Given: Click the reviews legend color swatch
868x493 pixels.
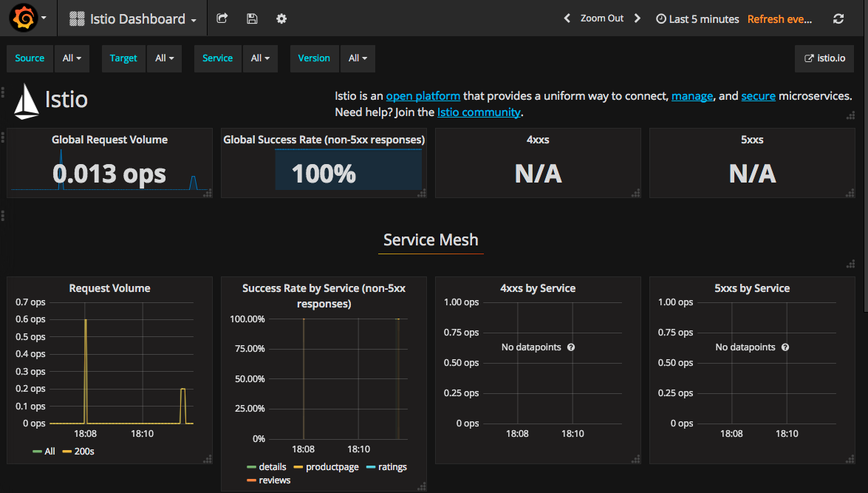Looking at the screenshot, I should 251,480.
